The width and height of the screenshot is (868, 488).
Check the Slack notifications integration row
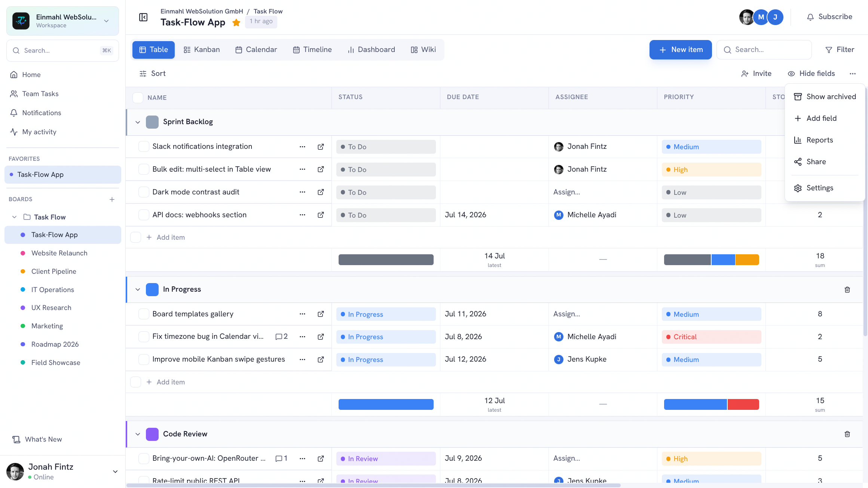(144, 147)
